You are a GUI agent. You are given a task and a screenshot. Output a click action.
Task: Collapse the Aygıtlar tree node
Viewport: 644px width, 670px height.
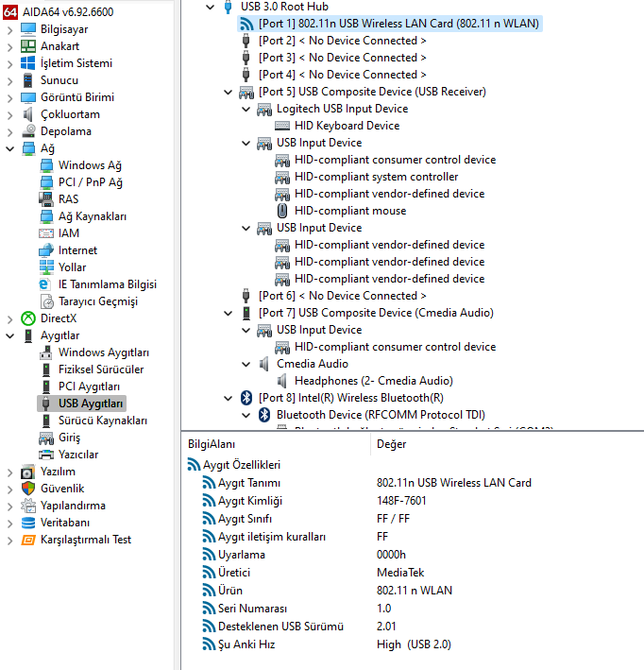[9, 335]
